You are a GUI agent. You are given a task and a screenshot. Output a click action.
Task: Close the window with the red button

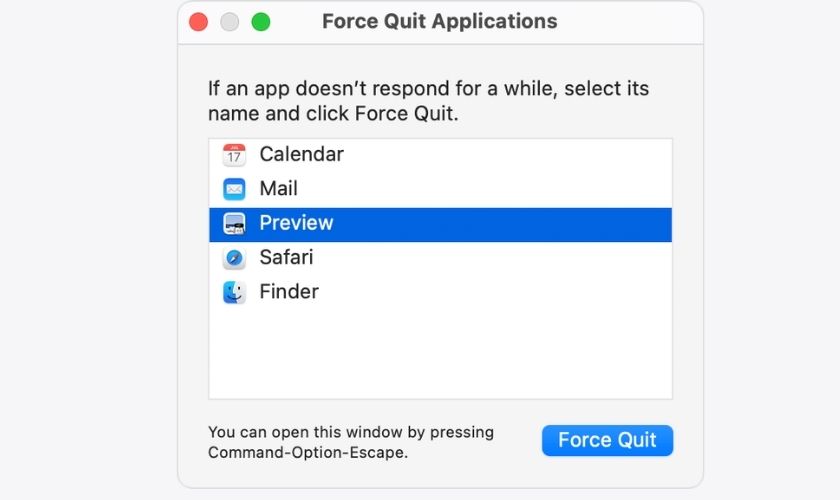(198, 22)
